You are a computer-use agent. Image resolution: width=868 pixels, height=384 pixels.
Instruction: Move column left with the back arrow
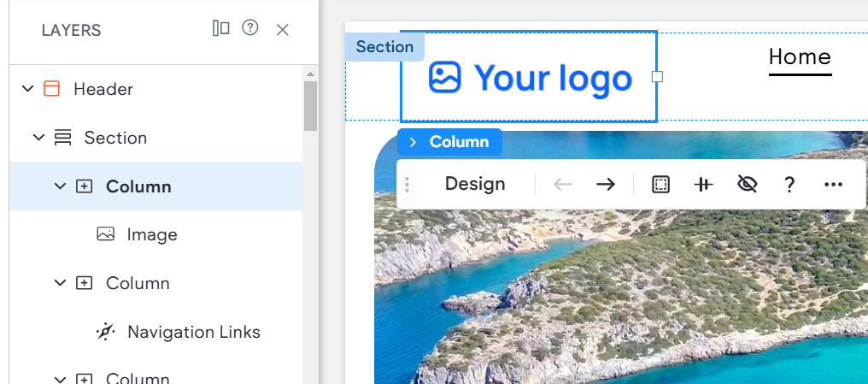pos(562,185)
